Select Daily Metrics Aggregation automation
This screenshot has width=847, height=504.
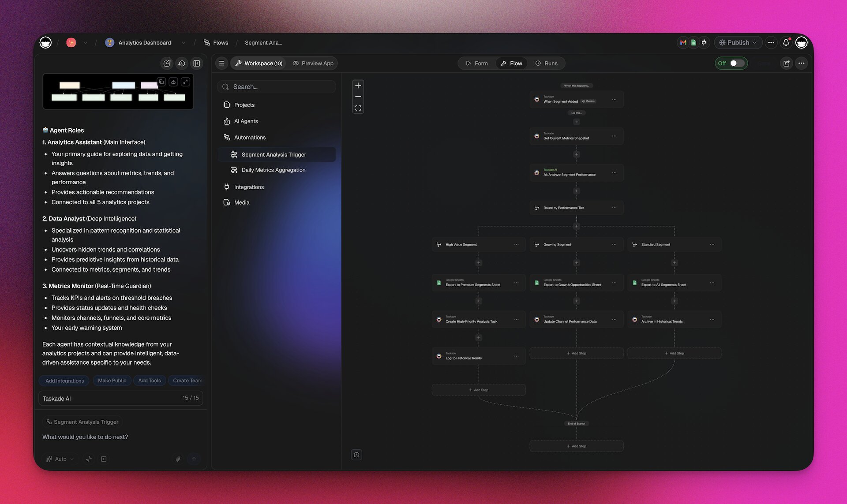pyautogui.click(x=273, y=170)
